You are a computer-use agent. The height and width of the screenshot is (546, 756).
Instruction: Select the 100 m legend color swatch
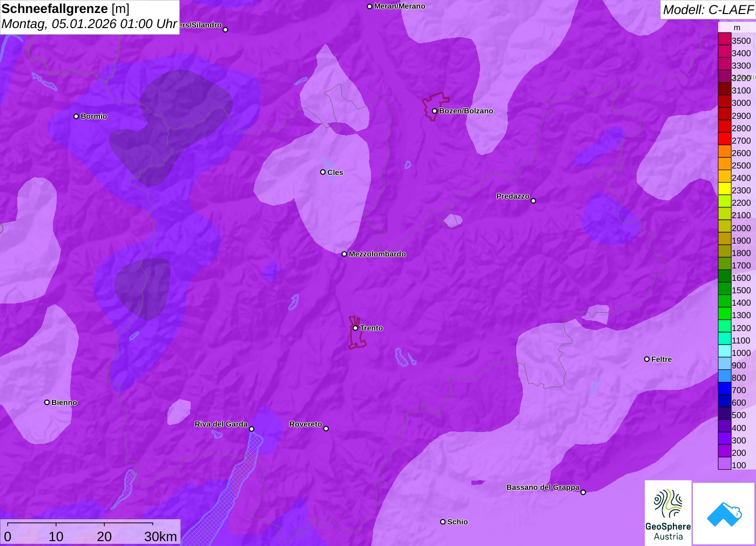[725, 463]
